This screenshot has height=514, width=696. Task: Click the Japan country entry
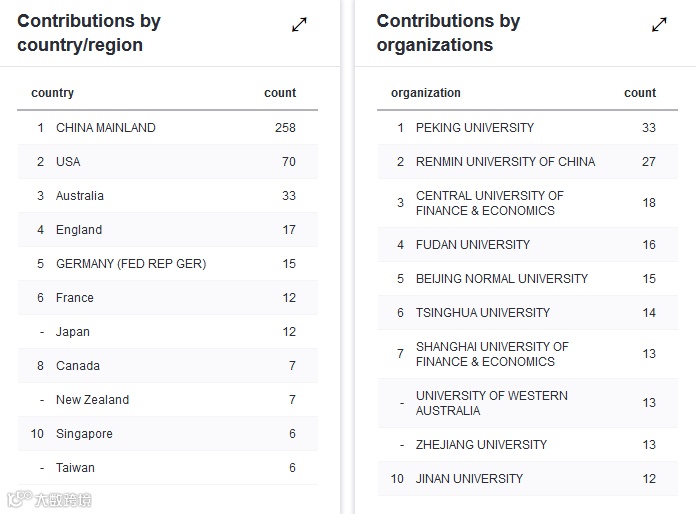pos(73,332)
